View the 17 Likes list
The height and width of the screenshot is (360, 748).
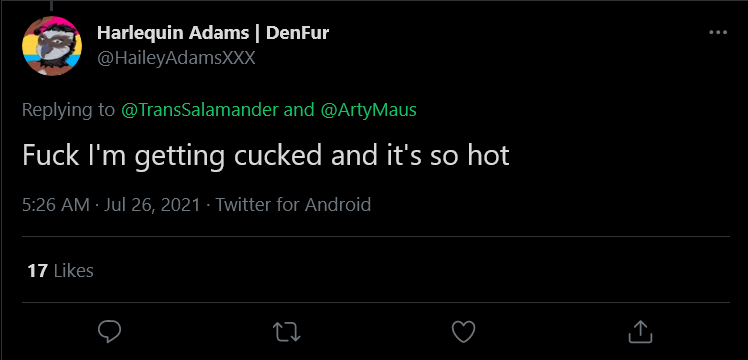pos(60,271)
